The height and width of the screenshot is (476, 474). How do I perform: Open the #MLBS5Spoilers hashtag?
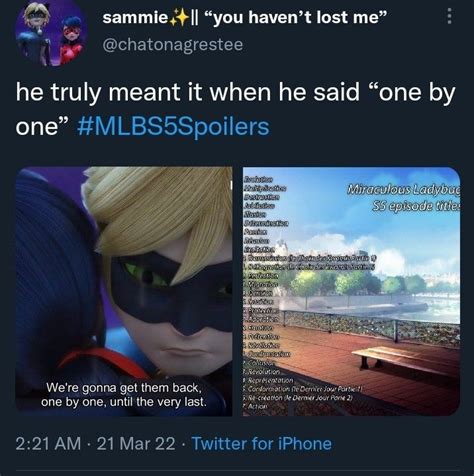tap(173, 127)
